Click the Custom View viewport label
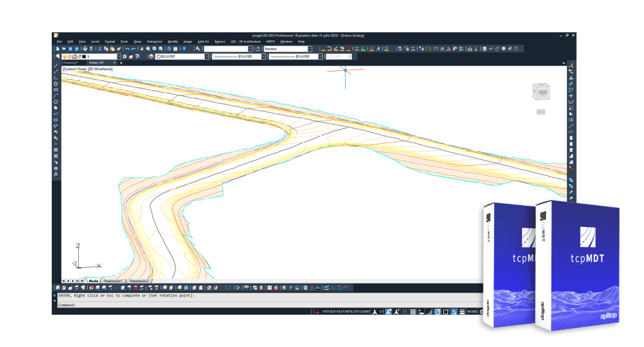The width and height of the screenshot is (644, 347). click(x=75, y=69)
